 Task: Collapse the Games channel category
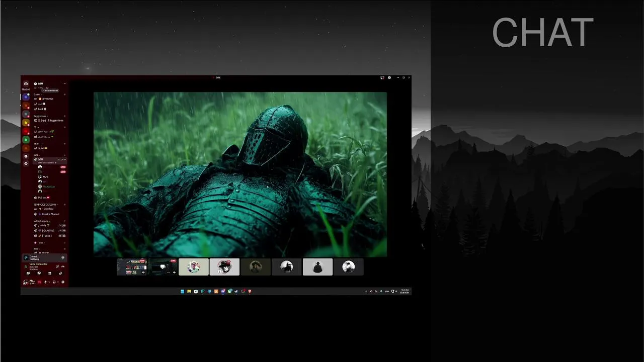tap(38, 95)
